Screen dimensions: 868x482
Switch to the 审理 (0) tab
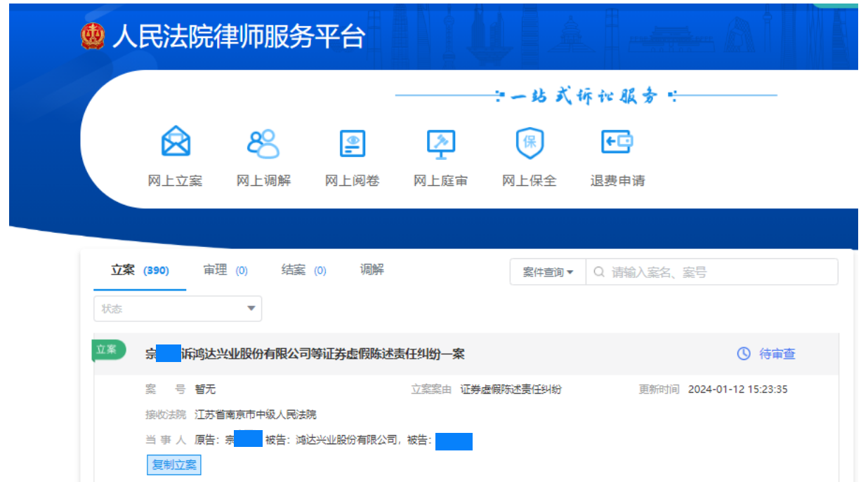click(x=225, y=270)
